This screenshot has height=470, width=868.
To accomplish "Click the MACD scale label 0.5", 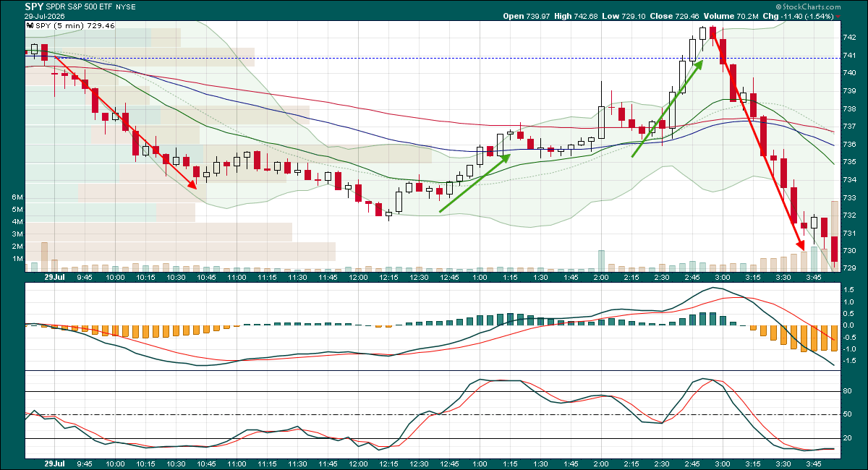I will (849, 313).
